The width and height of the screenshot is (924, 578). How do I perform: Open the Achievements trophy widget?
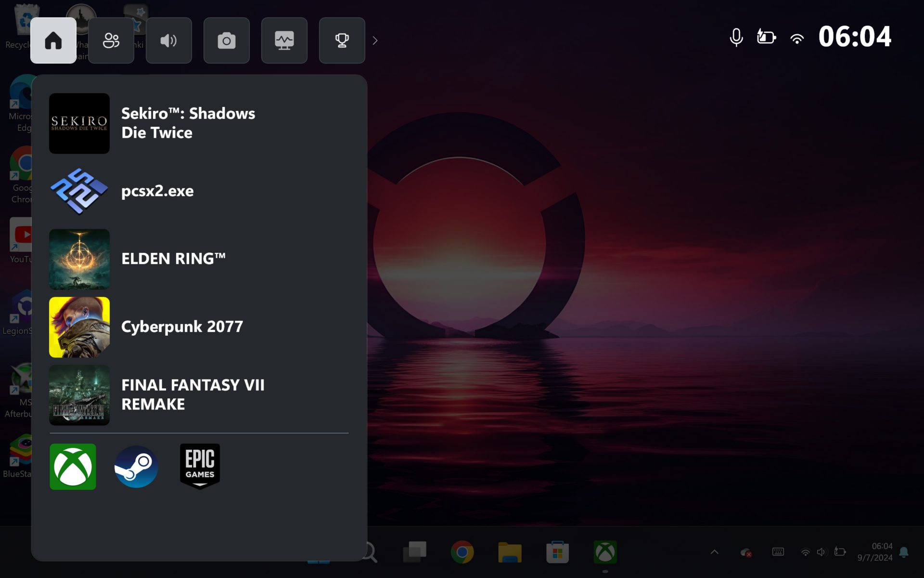pyautogui.click(x=342, y=40)
